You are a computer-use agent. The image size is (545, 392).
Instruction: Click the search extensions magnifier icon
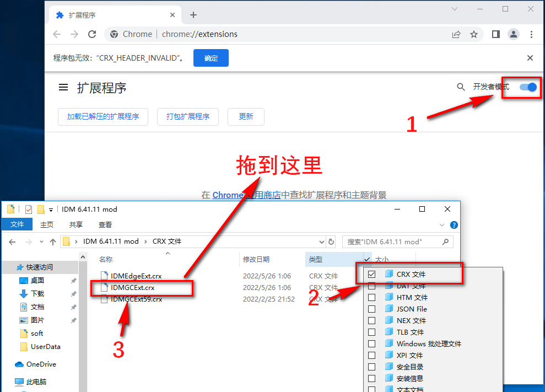tap(461, 87)
